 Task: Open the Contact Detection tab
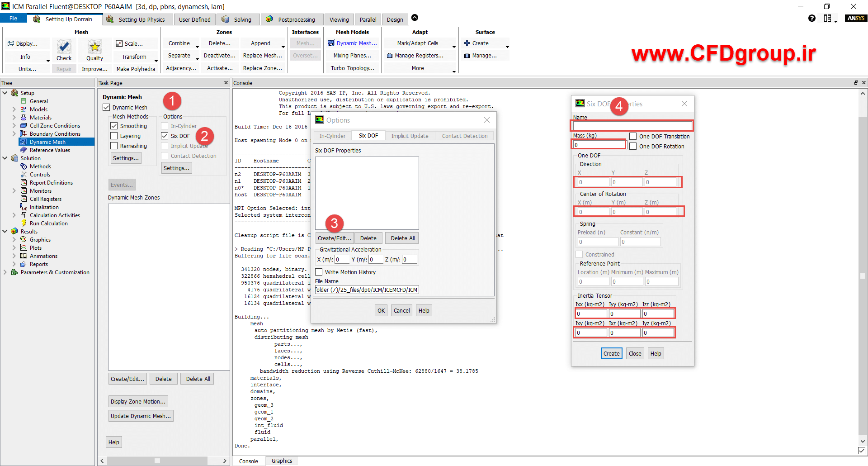[x=465, y=136]
